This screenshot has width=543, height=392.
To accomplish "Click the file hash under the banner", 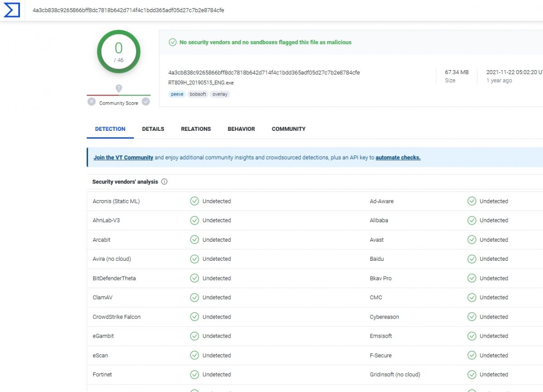I will pos(264,72).
